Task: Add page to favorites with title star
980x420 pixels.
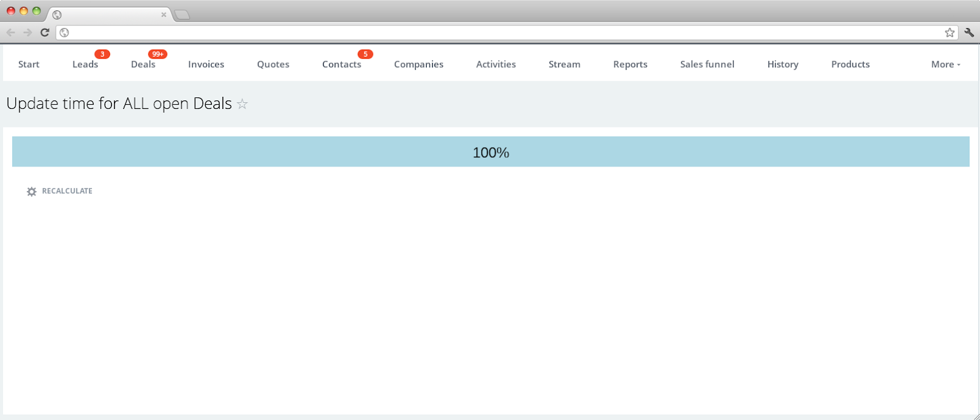Action: point(243,104)
